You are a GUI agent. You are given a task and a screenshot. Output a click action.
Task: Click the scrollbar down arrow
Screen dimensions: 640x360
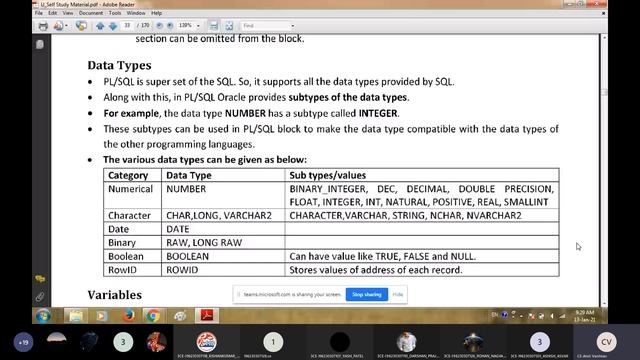604,304
